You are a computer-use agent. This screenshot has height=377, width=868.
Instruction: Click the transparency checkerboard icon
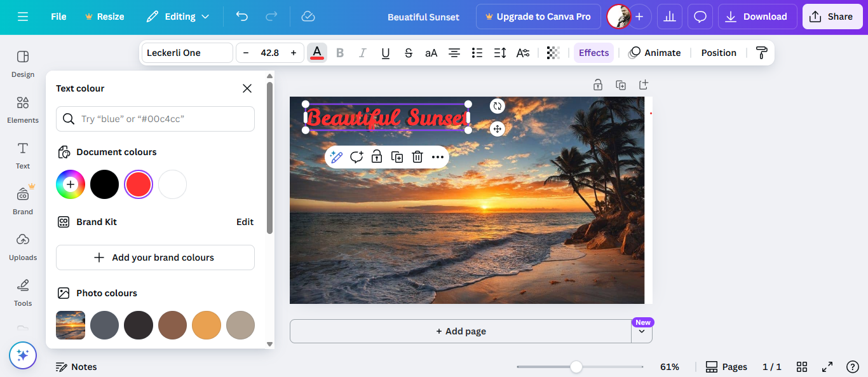point(553,53)
